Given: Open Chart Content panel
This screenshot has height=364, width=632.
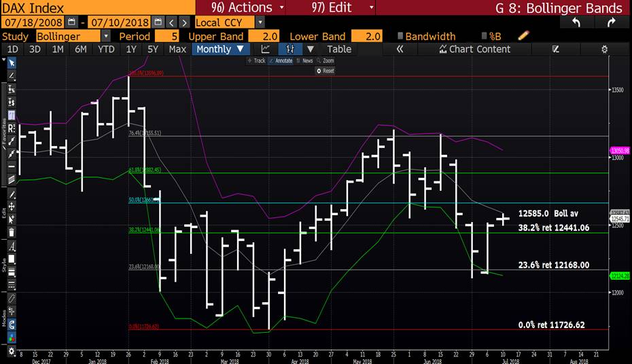Looking at the screenshot, I should 475,49.
